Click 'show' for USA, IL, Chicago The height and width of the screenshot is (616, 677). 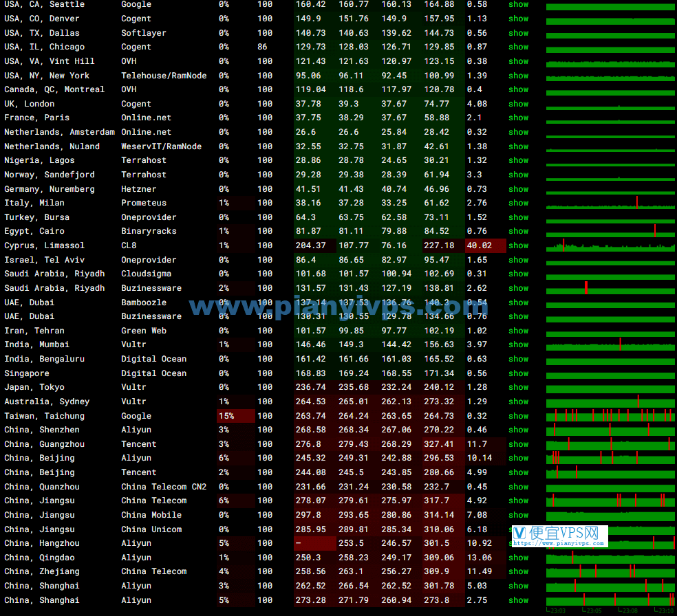tap(518, 47)
